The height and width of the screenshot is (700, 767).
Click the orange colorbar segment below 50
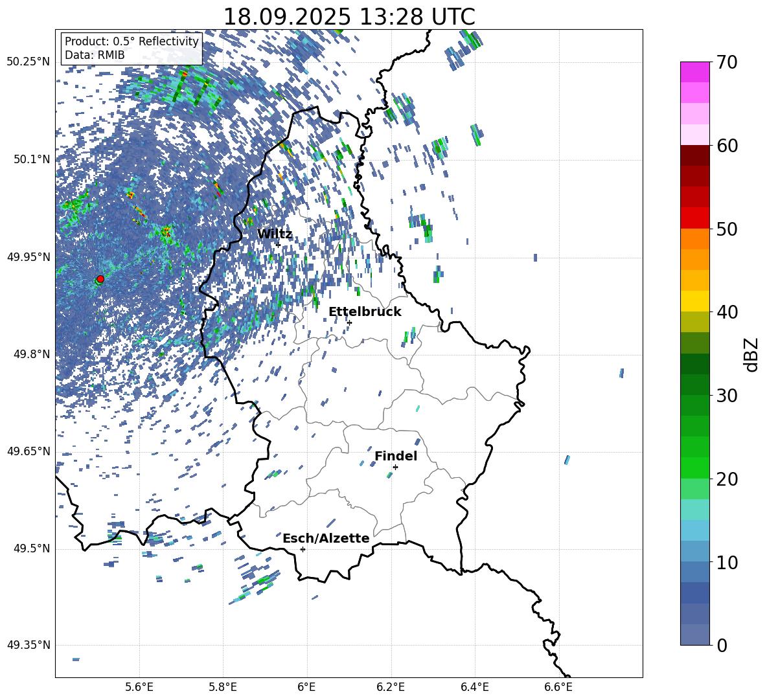(x=694, y=239)
